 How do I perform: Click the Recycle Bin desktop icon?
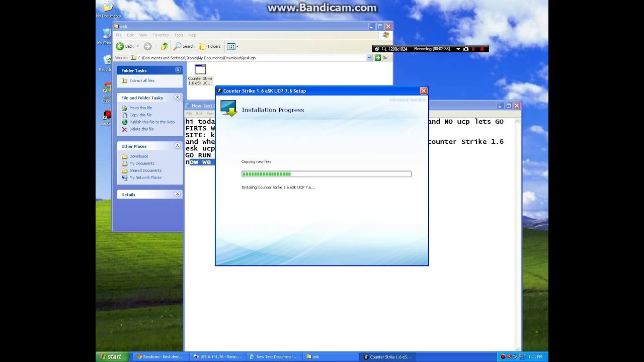(x=106, y=63)
